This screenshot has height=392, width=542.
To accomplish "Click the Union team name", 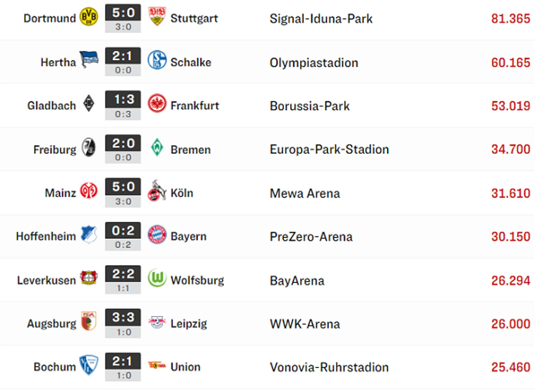I will (x=185, y=367).
